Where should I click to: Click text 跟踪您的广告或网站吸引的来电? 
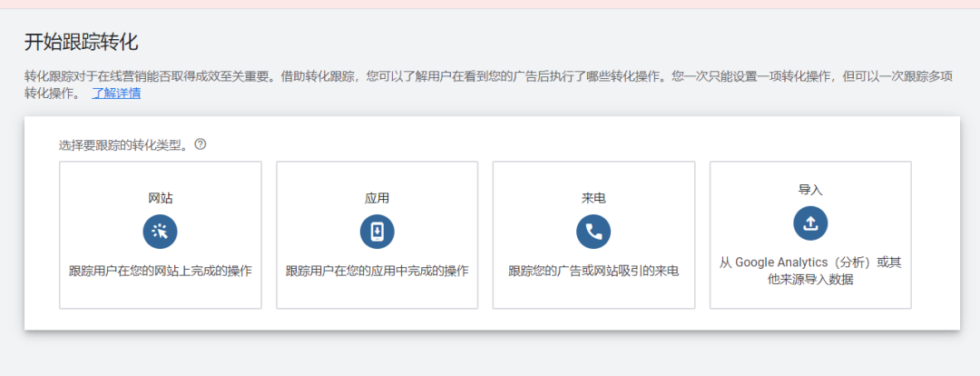[x=593, y=272]
